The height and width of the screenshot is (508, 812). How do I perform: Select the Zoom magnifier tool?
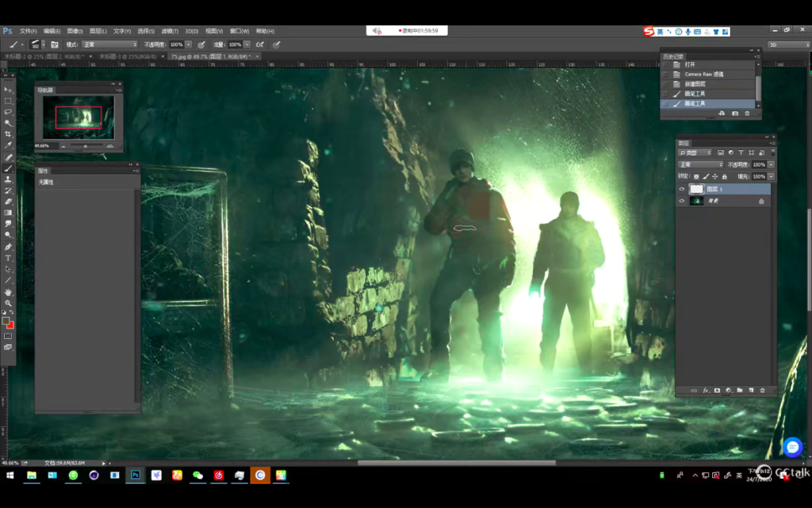pyautogui.click(x=9, y=303)
